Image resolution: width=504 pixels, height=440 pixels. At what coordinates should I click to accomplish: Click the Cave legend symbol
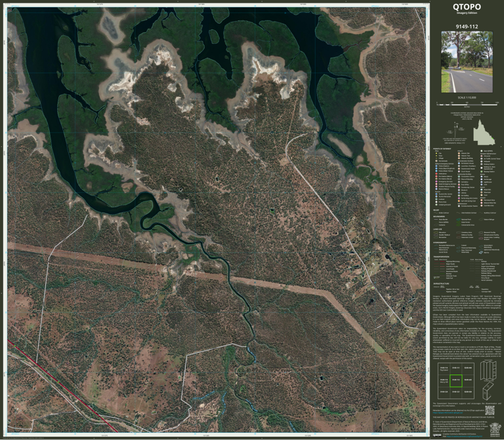[x=482, y=195]
